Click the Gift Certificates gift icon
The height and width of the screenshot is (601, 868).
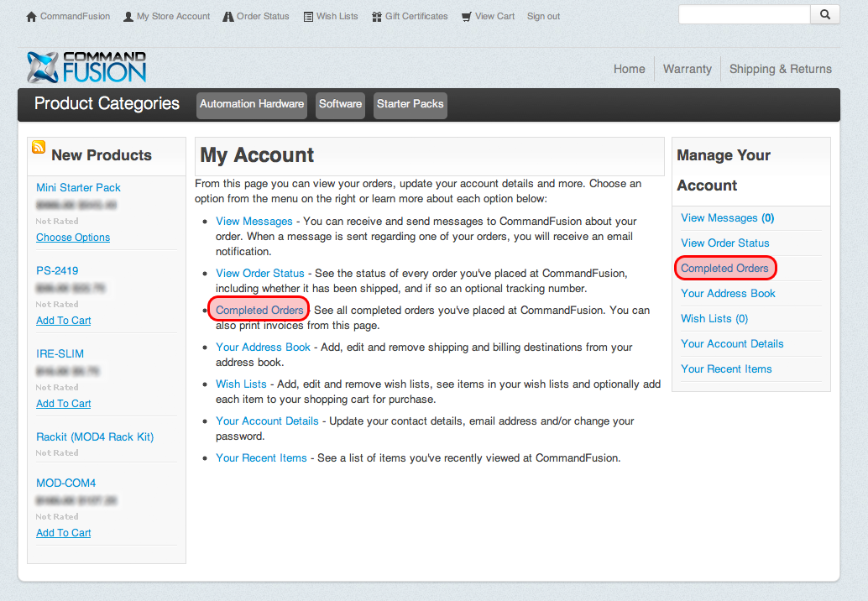click(x=377, y=17)
